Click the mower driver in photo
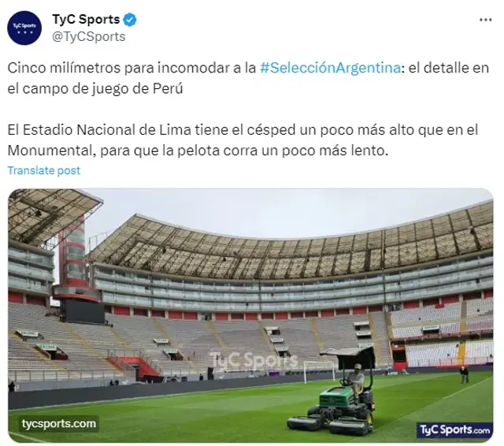This screenshot has height=446, width=504. (x=356, y=381)
